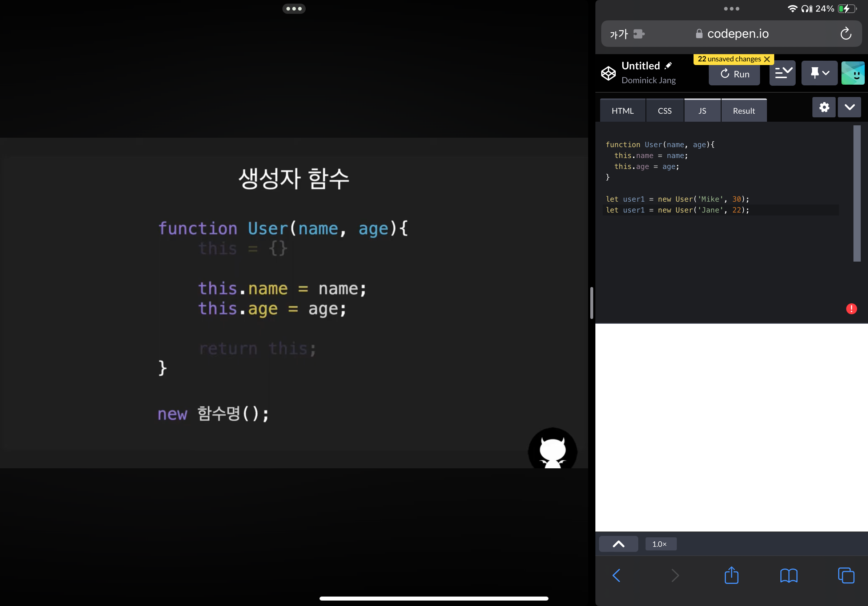The height and width of the screenshot is (606, 868).
Task: Click the pencil icon to rename Untitled
Action: click(x=668, y=66)
